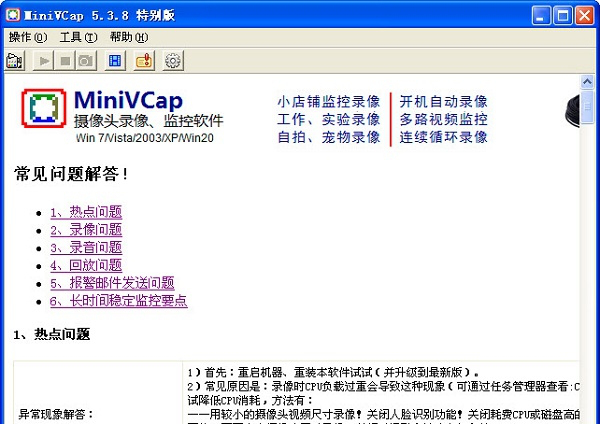This screenshot has width=600, height=440.
Task: Click the heading 常见问题解答！
Action: [x=71, y=174]
